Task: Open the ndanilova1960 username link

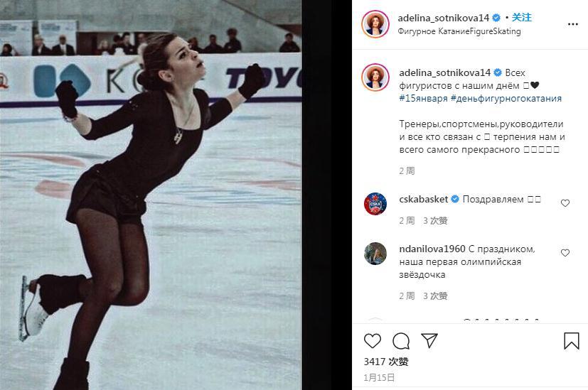Action: (432, 249)
